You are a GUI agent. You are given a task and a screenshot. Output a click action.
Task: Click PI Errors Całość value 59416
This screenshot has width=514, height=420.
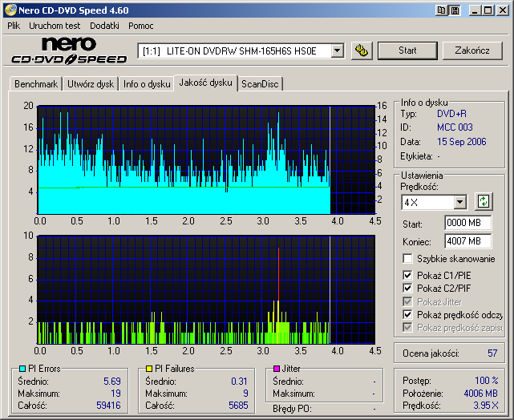tap(108, 406)
